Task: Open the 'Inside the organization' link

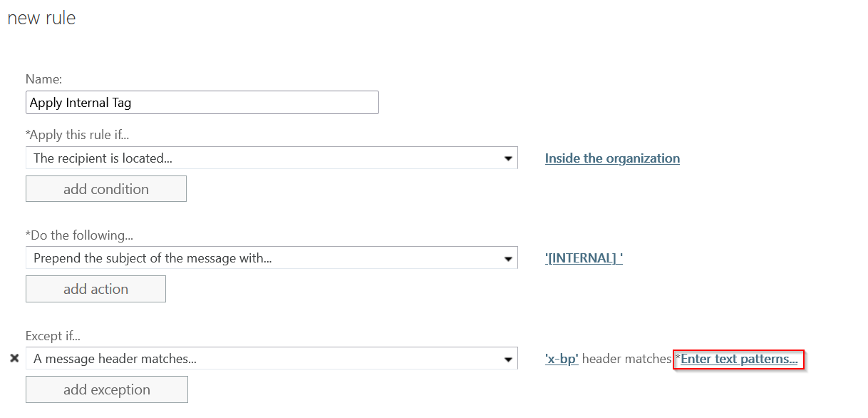Action: coord(612,158)
